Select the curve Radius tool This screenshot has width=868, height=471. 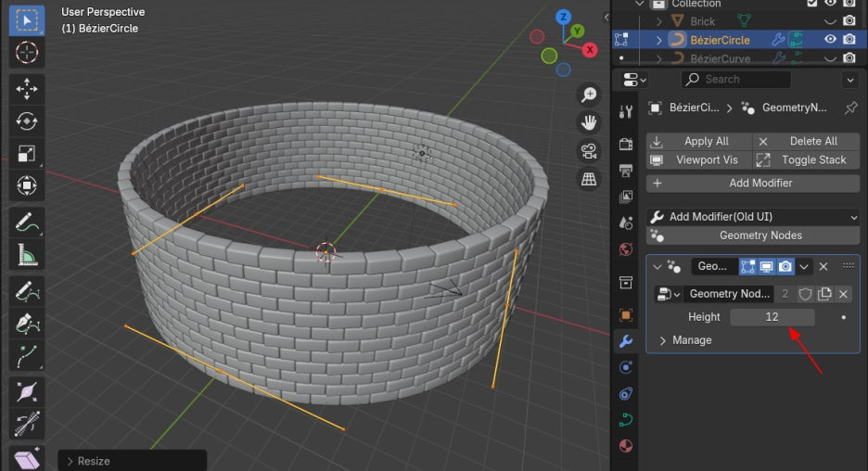(27, 392)
